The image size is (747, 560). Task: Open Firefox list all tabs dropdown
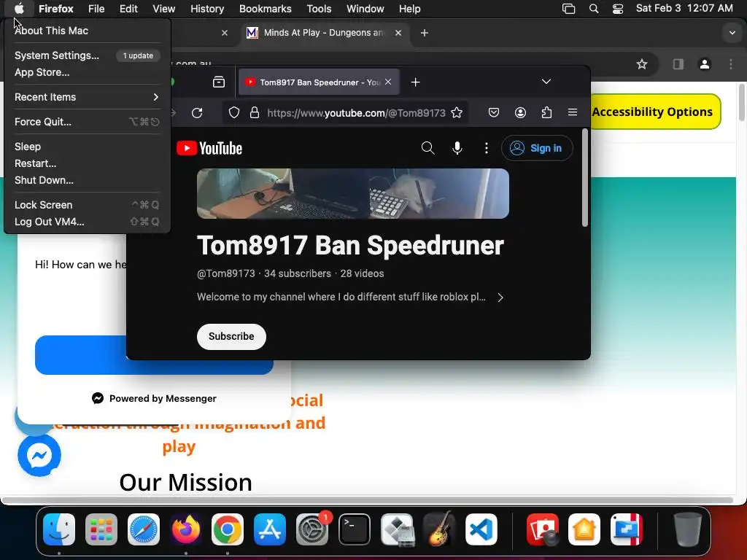pyautogui.click(x=546, y=82)
